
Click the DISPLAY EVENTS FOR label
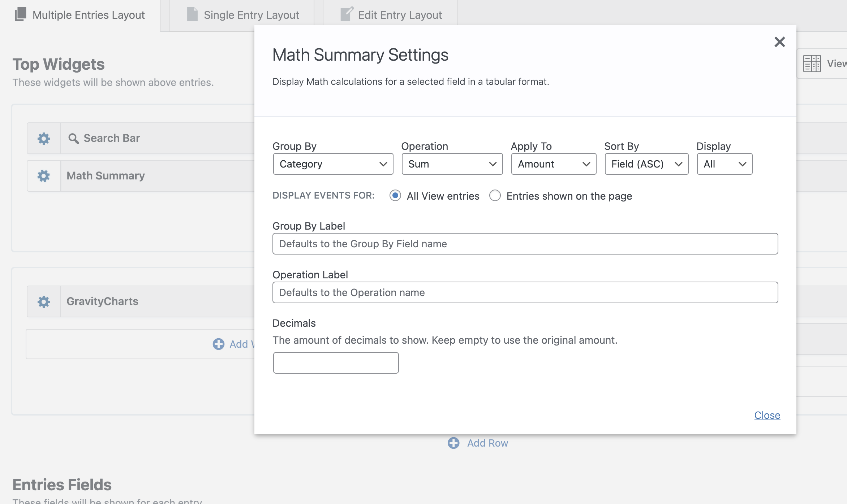coord(323,195)
